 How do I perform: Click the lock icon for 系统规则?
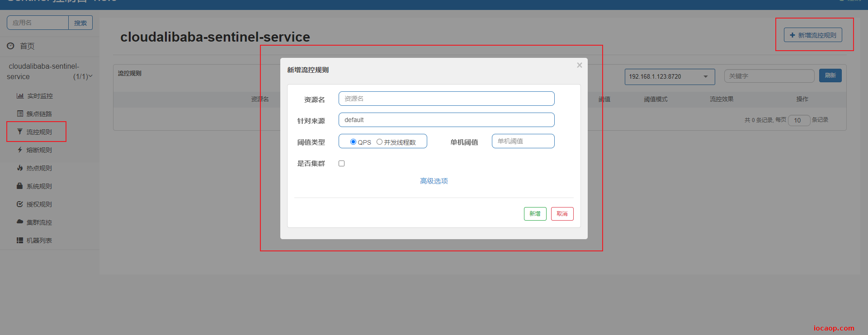(19, 186)
